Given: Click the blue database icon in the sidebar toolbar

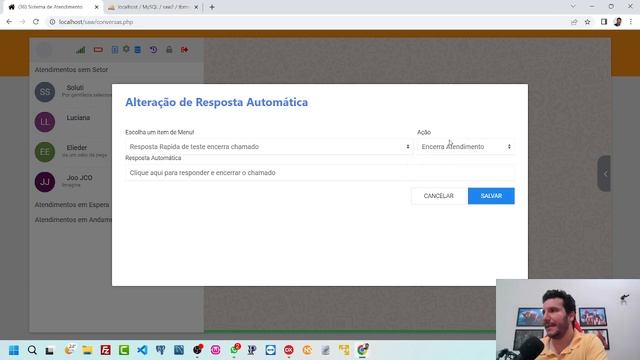Looking at the screenshot, I should [x=138, y=50].
